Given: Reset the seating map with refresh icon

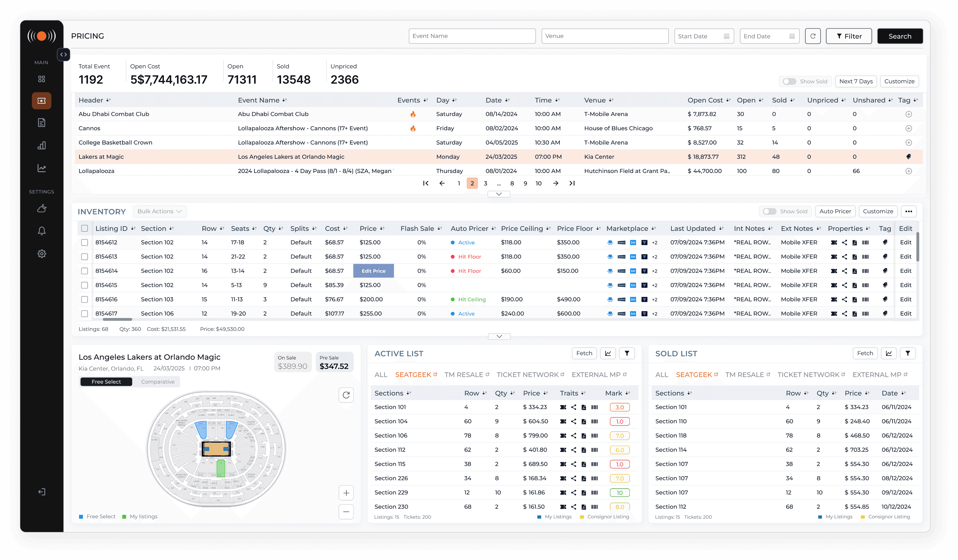Looking at the screenshot, I should coord(346,395).
